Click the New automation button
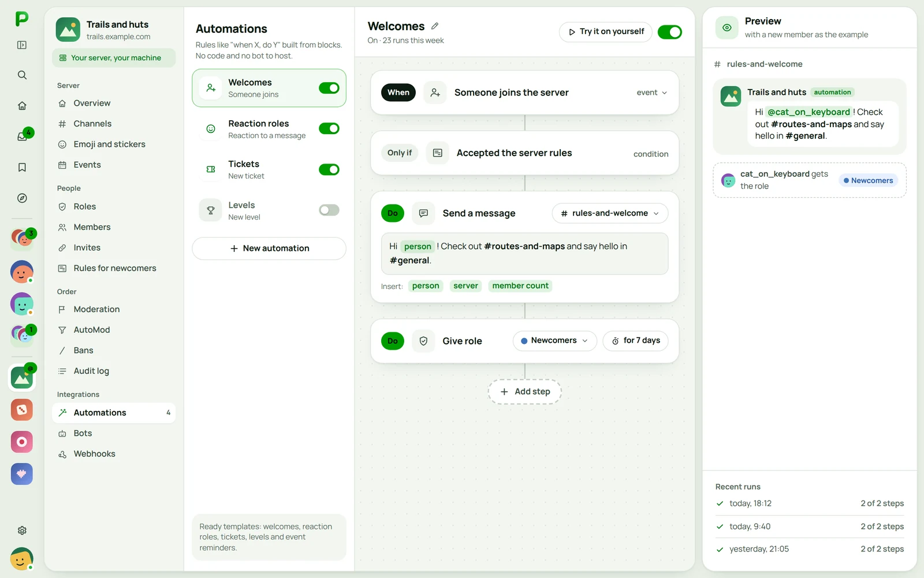 coord(269,249)
